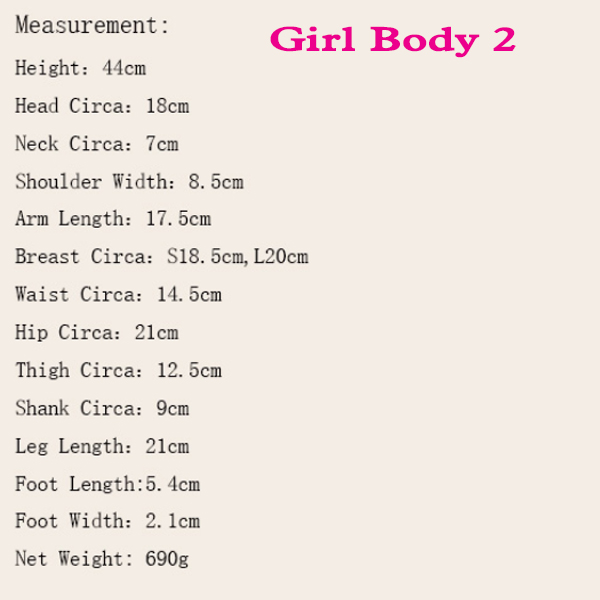Click the pink 'Girl Body 2' title
Screen dimensions: 600x600
coord(393,41)
